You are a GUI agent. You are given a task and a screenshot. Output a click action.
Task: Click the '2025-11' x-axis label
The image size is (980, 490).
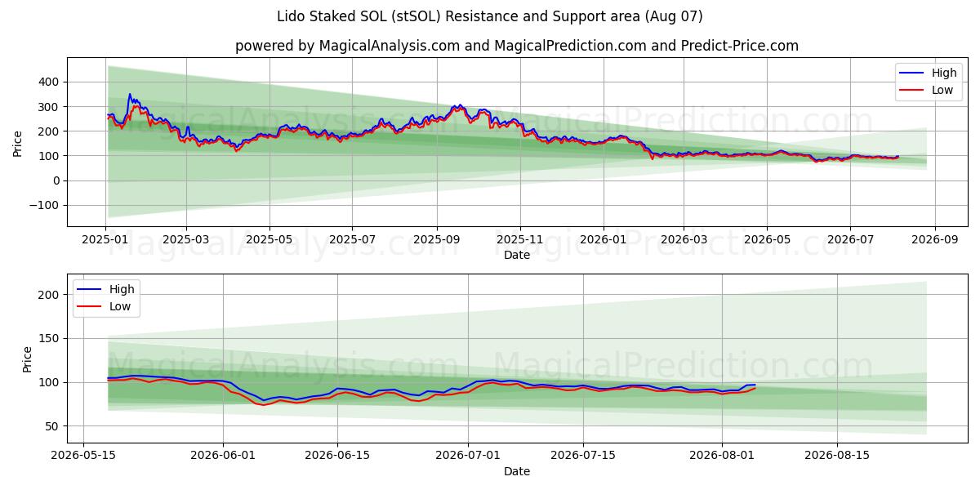tap(519, 239)
